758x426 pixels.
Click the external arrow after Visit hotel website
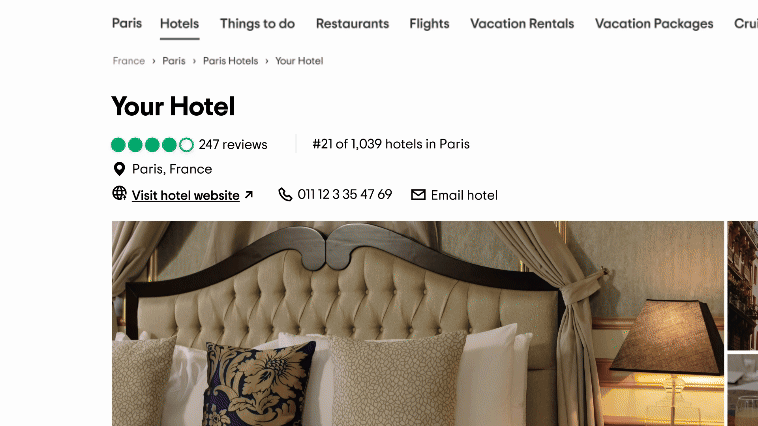pyautogui.click(x=248, y=195)
